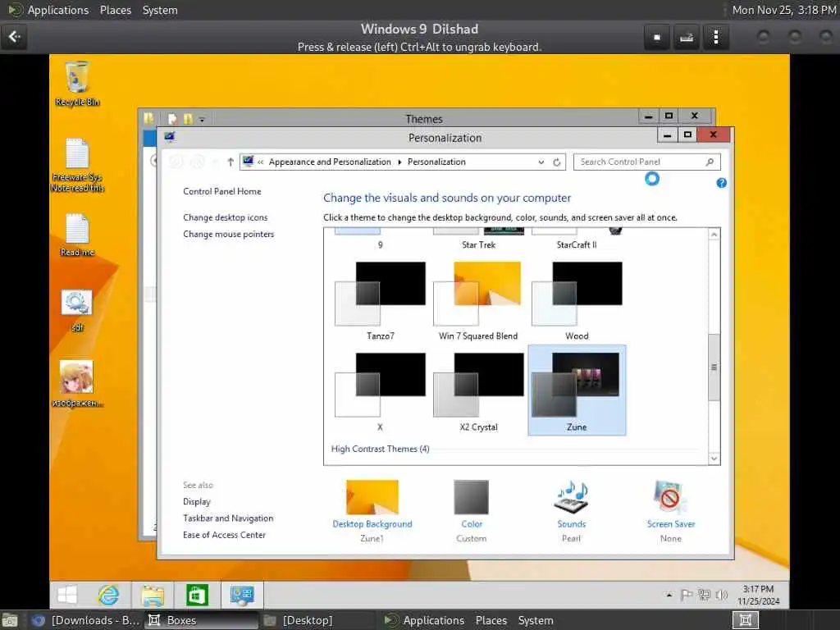The height and width of the screenshot is (630, 840).
Task: Select the Tanzo7 theme
Action: 381,300
